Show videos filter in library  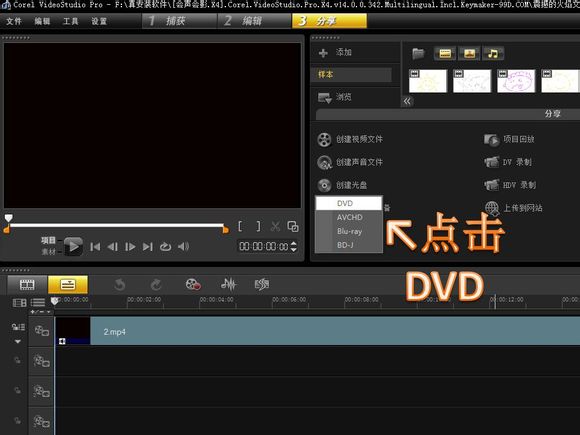point(445,54)
